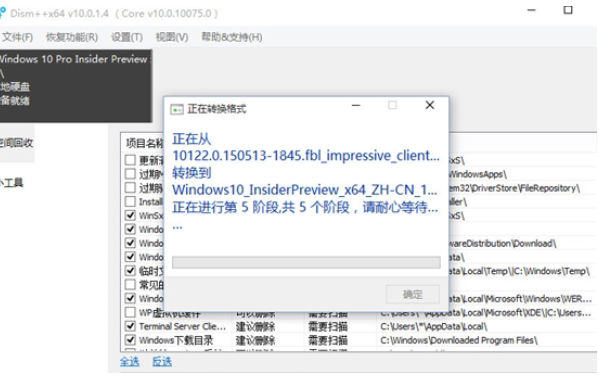This screenshot has width=599, height=381.
Task: Minimize the Dism++ main window
Action: coord(531,10)
